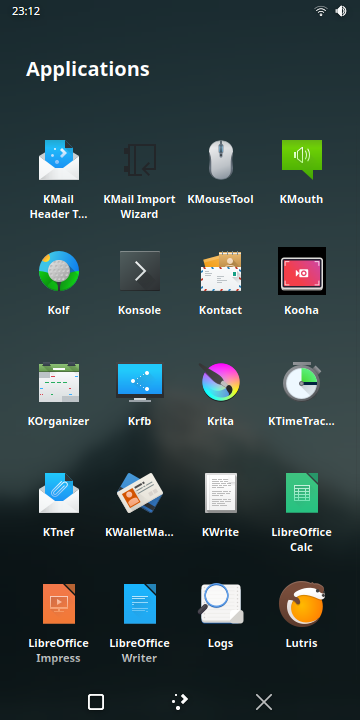Tap the LibreOffice Calc label text
The width and height of the screenshot is (360, 720).
click(x=302, y=540)
